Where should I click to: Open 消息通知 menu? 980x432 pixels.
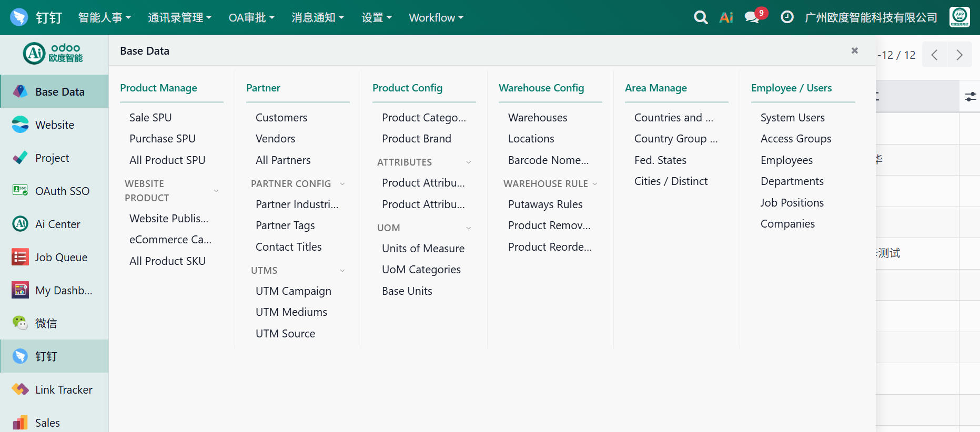(318, 17)
